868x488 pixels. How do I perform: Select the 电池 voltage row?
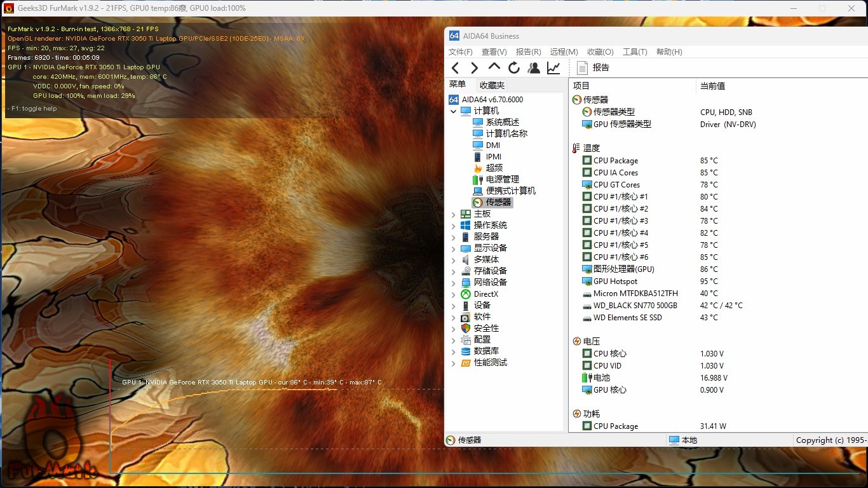pyautogui.click(x=718, y=378)
